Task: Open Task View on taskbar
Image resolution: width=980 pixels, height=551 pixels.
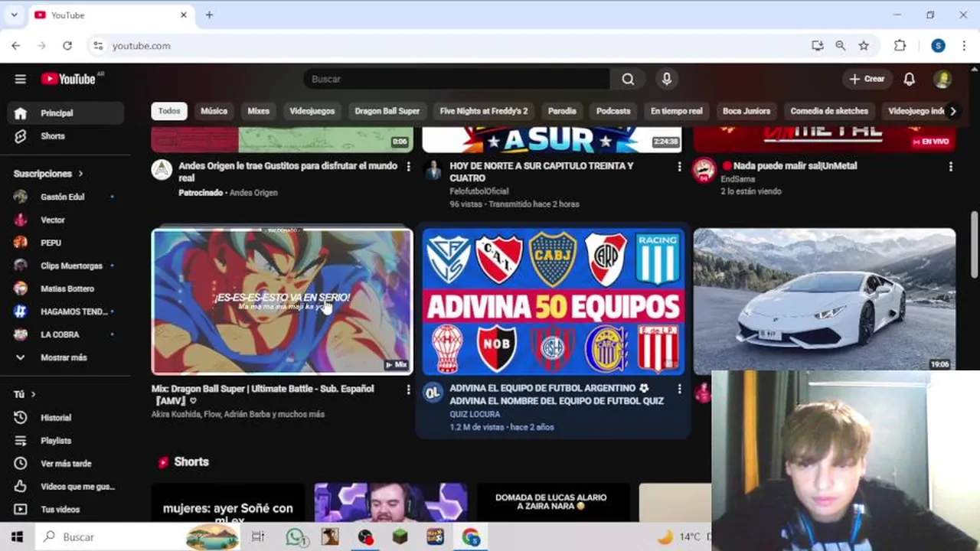Action: [x=258, y=536]
